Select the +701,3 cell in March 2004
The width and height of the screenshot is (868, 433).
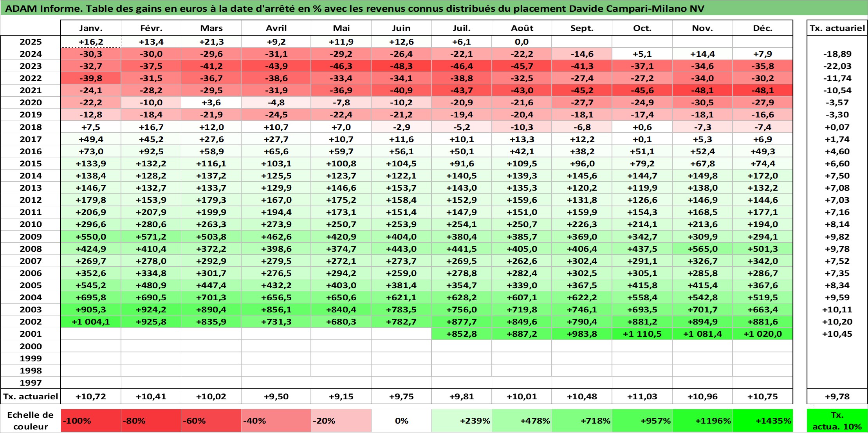(211, 298)
